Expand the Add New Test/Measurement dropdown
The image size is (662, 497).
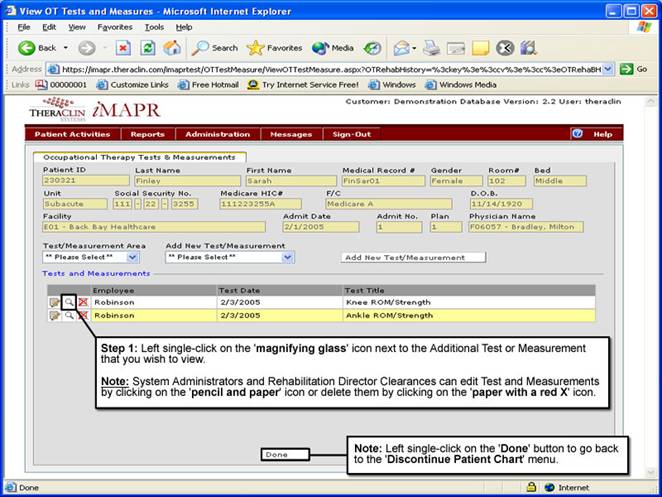click(287, 257)
